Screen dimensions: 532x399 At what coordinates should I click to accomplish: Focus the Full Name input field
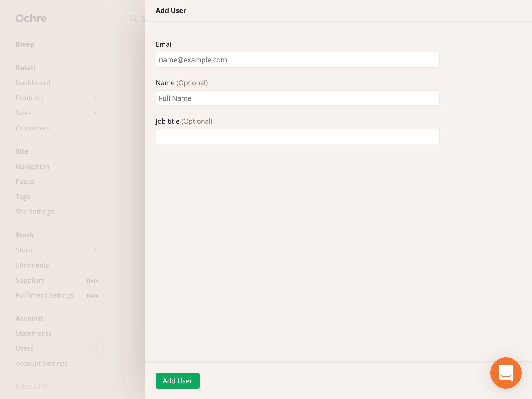297,98
